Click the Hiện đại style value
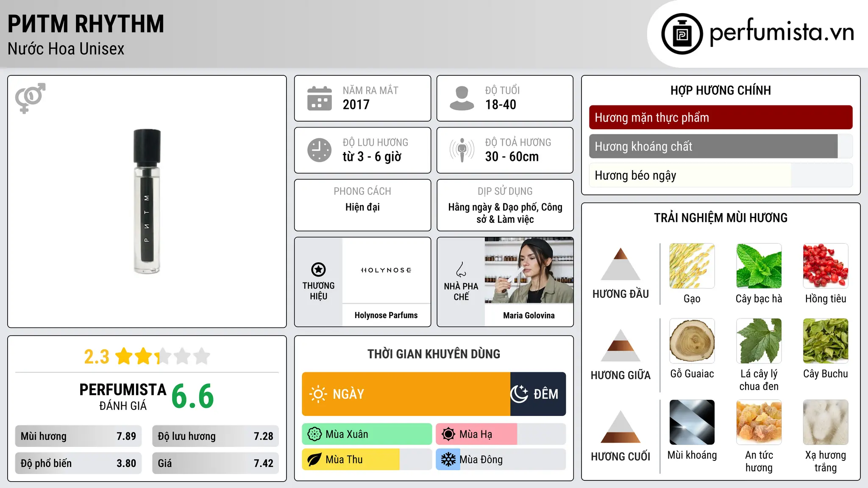The width and height of the screenshot is (868, 488). click(362, 207)
